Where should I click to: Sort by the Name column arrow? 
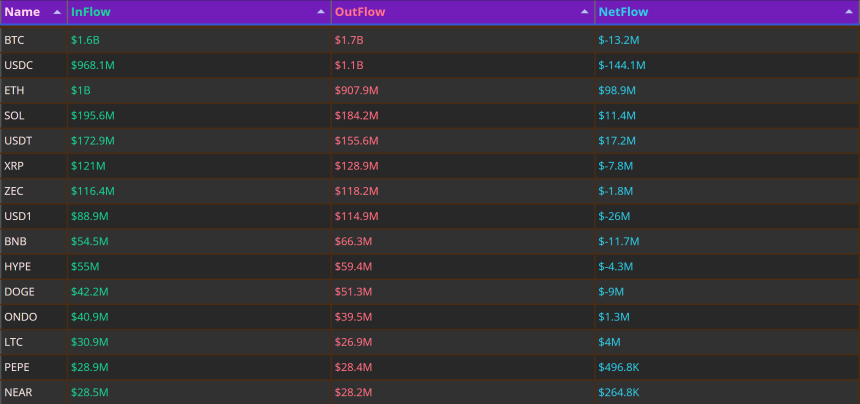(57, 12)
